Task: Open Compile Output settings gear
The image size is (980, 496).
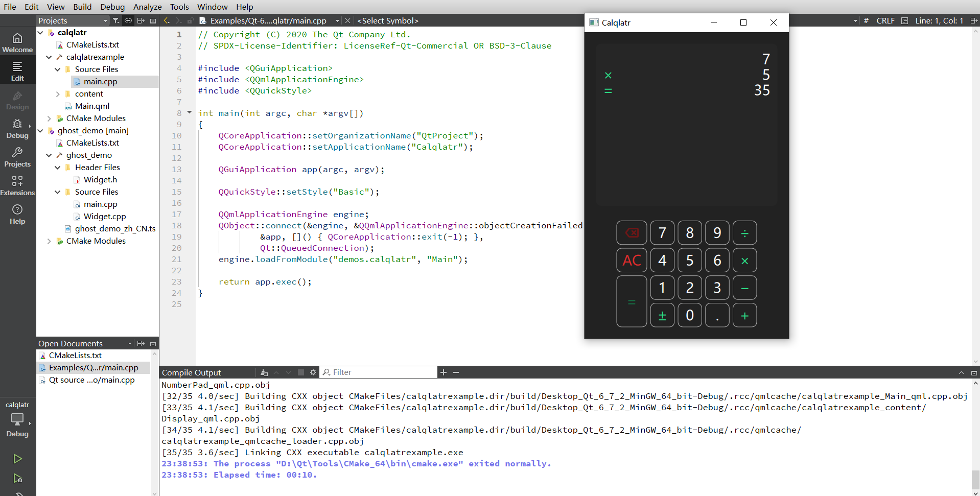Action: 313,372
